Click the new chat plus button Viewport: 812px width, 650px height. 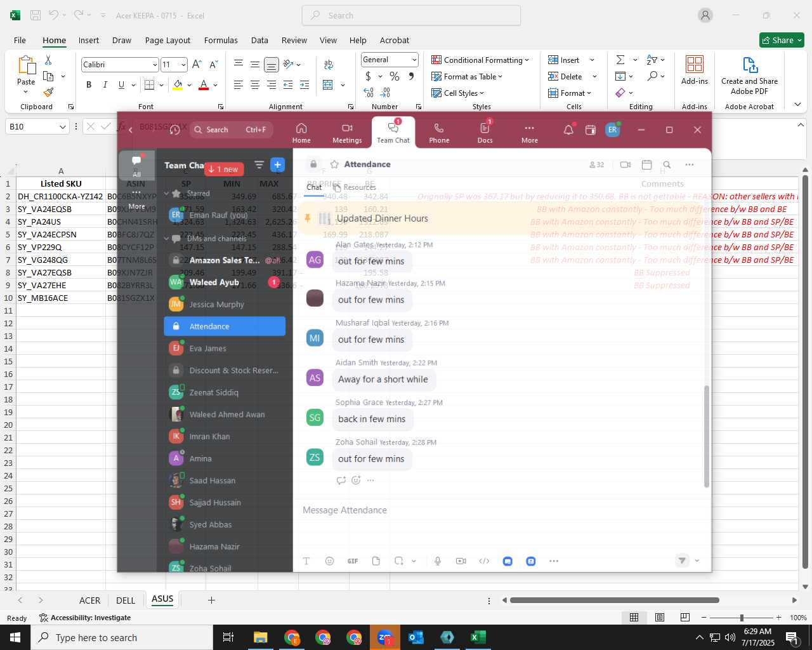pos(277,165)
